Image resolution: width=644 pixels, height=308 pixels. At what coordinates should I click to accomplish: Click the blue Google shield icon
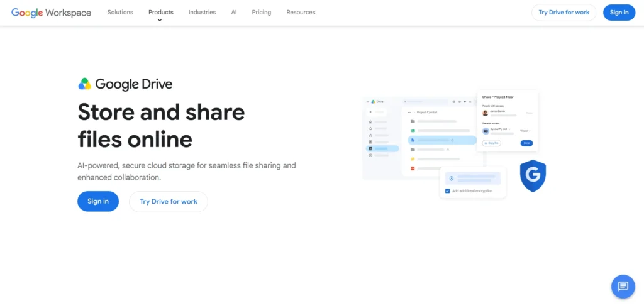coord(533,176)
